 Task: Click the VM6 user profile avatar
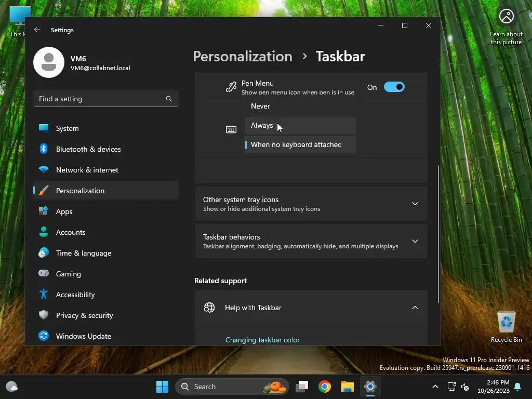point(49,62)
